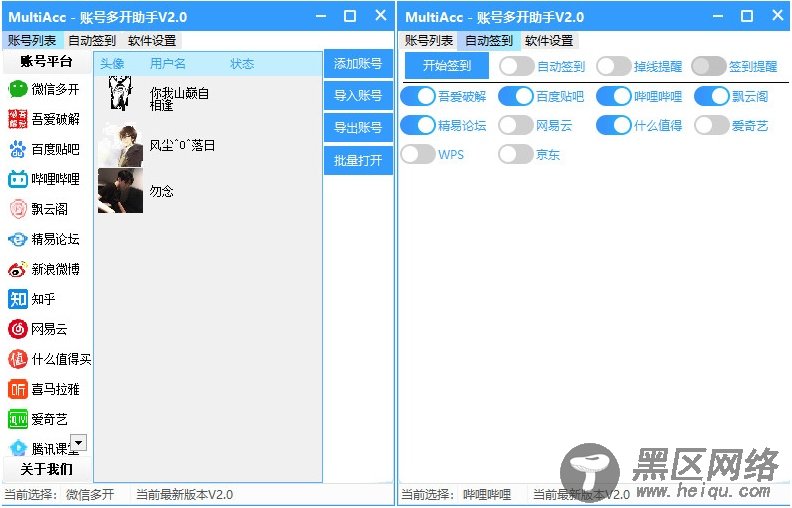Disable the 哔哩哔哩 sign-in toggle
This screenshot has height=508, width=792.
click(614, 96)
